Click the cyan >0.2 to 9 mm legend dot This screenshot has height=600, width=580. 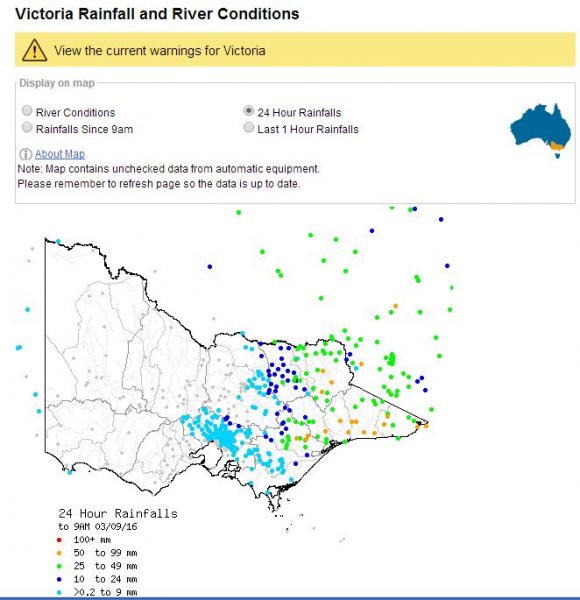point(59,592)
